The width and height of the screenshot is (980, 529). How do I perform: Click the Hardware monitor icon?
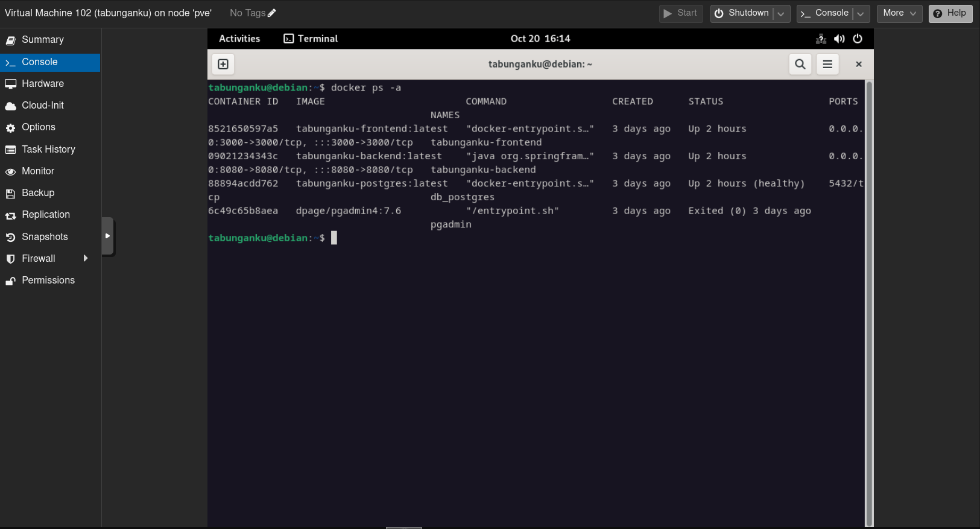point(10,84)
